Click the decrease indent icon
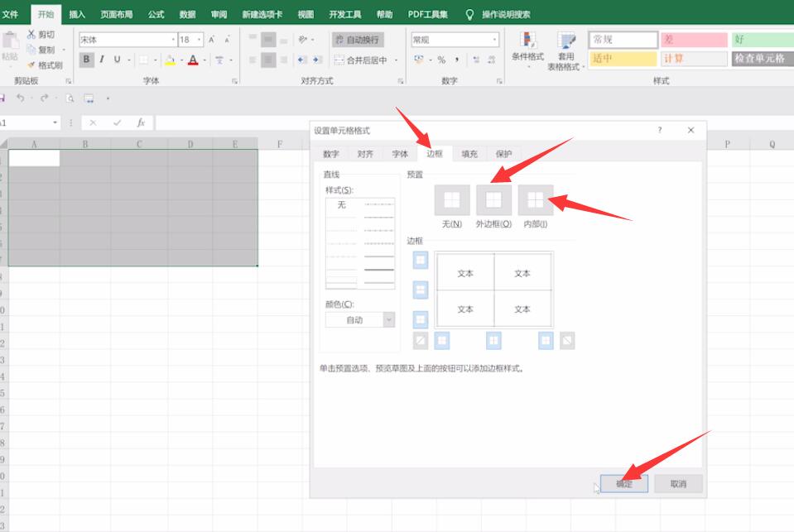794x532 pixels. (302, 60)
